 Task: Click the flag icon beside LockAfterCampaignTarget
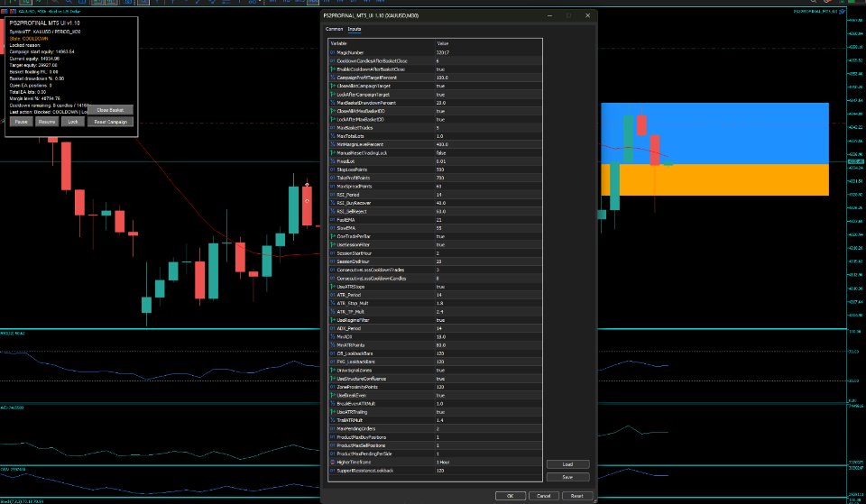point(333,95)
